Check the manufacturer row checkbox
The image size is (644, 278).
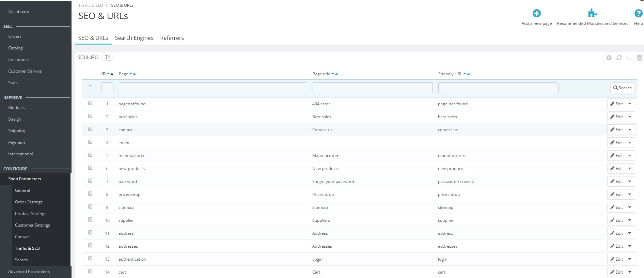90,155
